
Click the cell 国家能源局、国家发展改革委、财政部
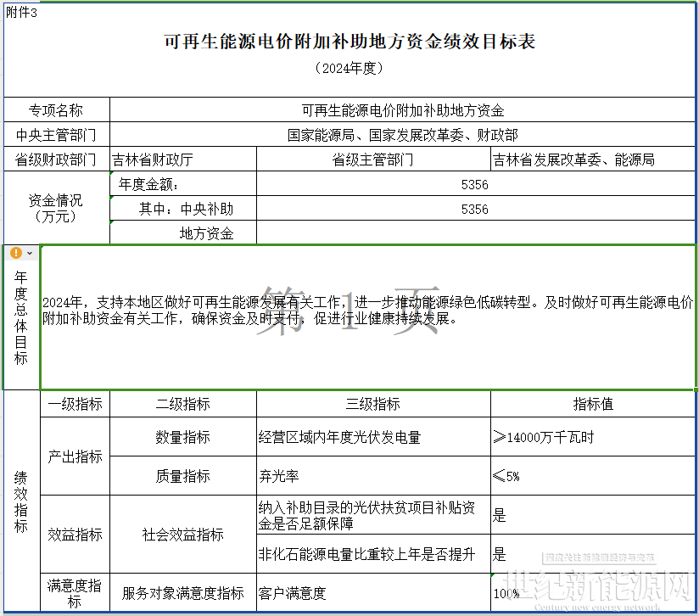(x=403, y=134)
